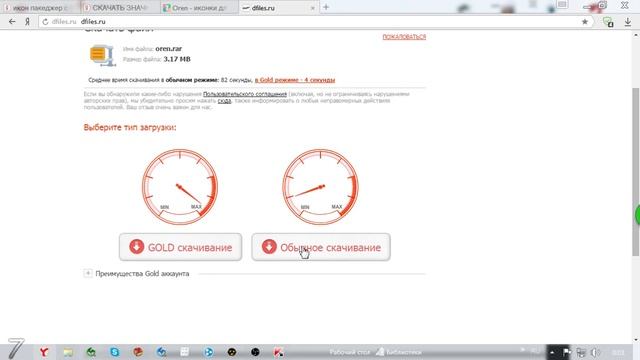Open the red-brown app icon right of Skype in the taskbar
640x360 pixels.
click(x=138, y=352)
